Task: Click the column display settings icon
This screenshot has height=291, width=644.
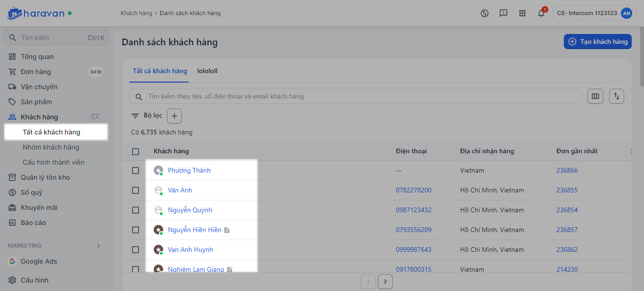Action: (x=595, y=96)
